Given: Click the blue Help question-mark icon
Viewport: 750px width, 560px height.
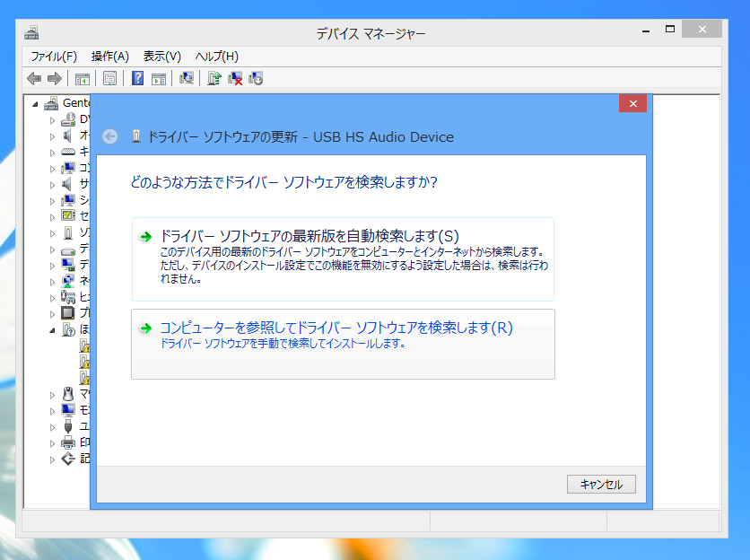Looking at the screenshot, I should click(138, 78).
